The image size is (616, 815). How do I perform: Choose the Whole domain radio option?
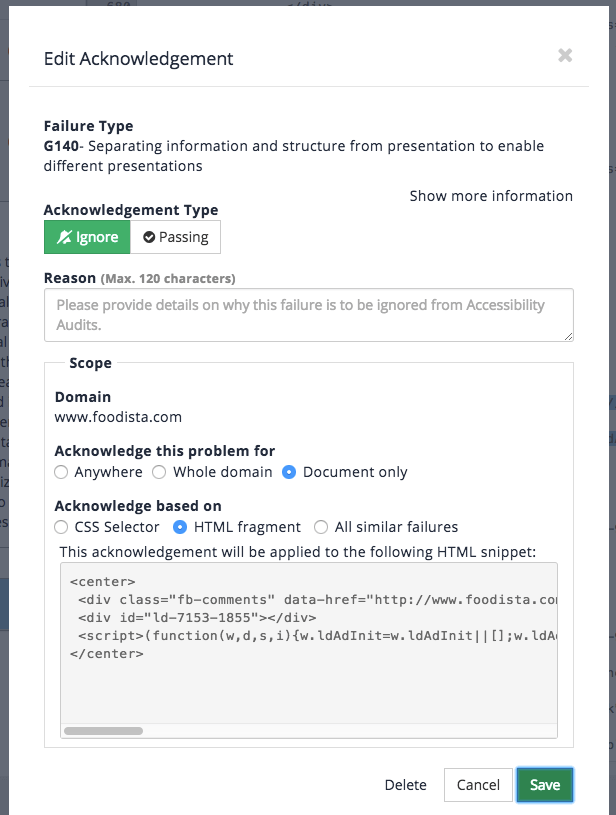coord(160,472)
